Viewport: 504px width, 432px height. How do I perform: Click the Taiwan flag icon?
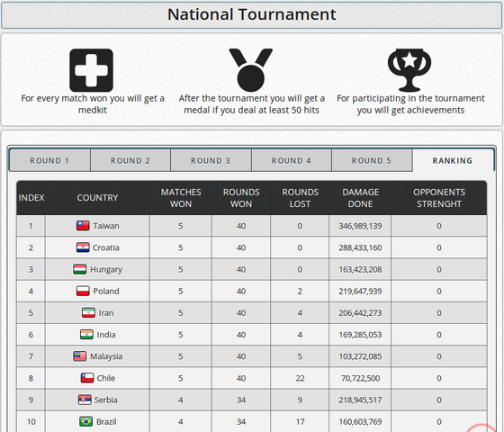coord(83,226)
